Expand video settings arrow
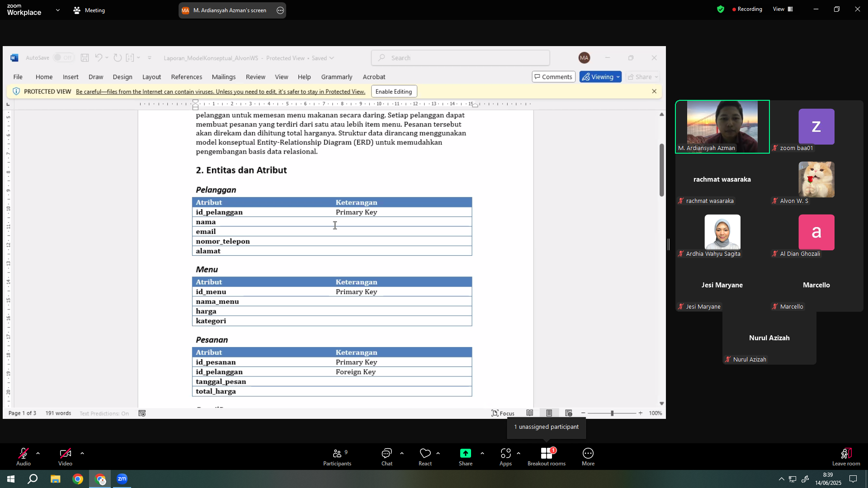Viewport: 868px width, 488px height. 82,453
